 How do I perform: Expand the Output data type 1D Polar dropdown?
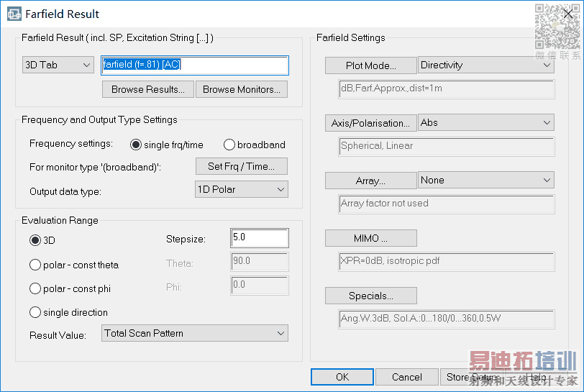pos(242,189)
